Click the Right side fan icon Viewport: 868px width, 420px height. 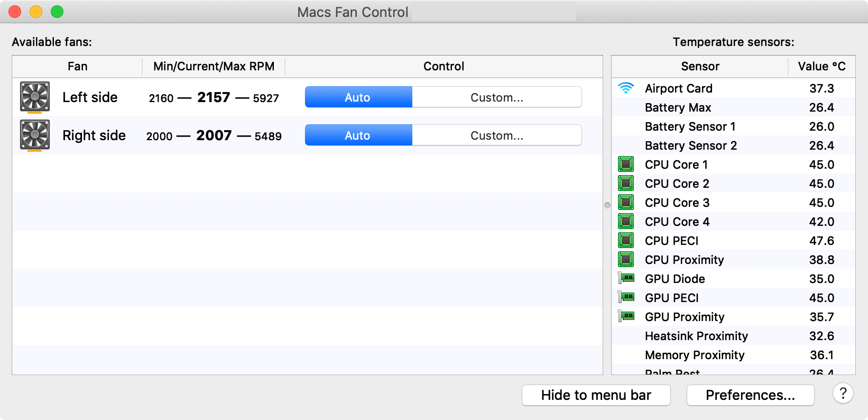click(35, 135)
